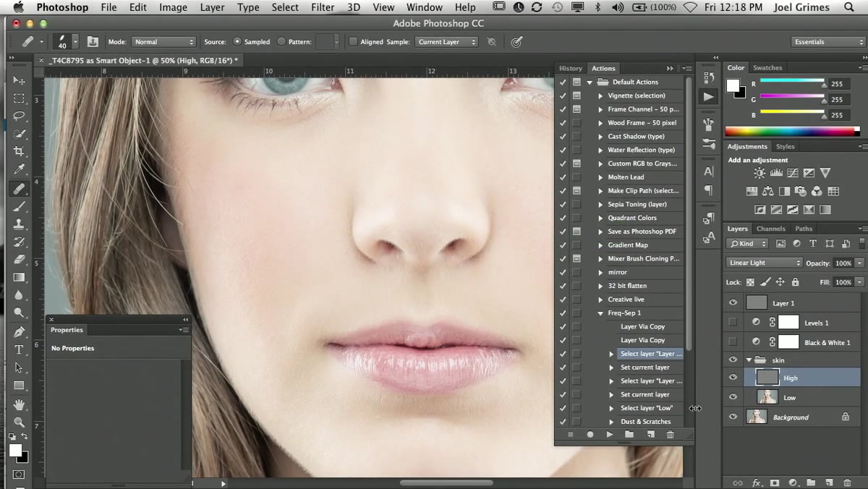Select the Brush tool
The width and height of the screenshot is (868, 489).
click(x=20, y=206)
